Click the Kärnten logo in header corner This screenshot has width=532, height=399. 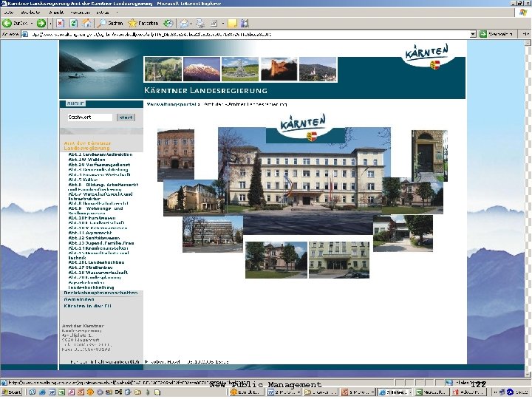[x=427, y=56]
